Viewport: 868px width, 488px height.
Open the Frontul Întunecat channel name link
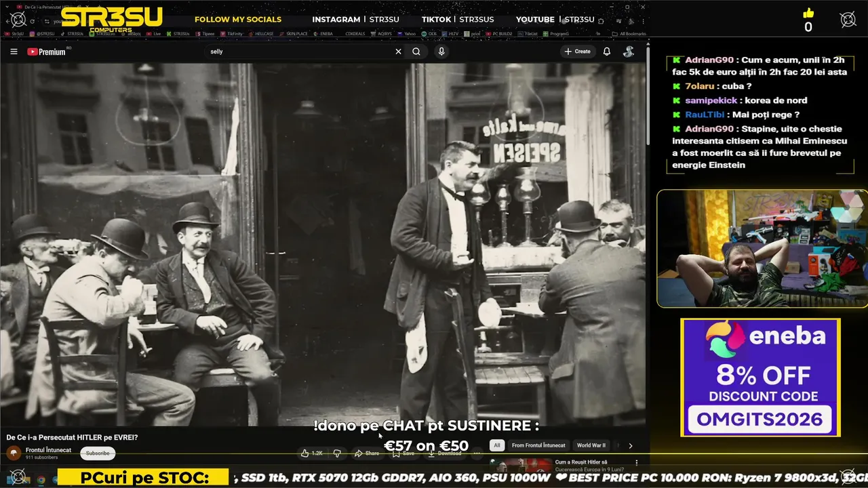(48, 450)
